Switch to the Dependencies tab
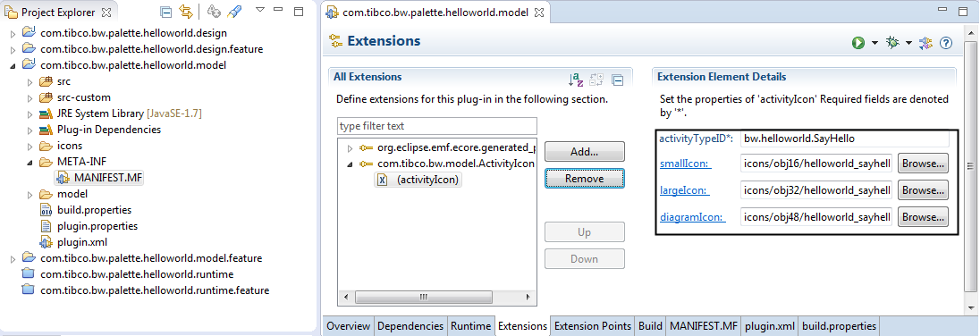The height and width of the screenshot is (336, 980). 410,326
